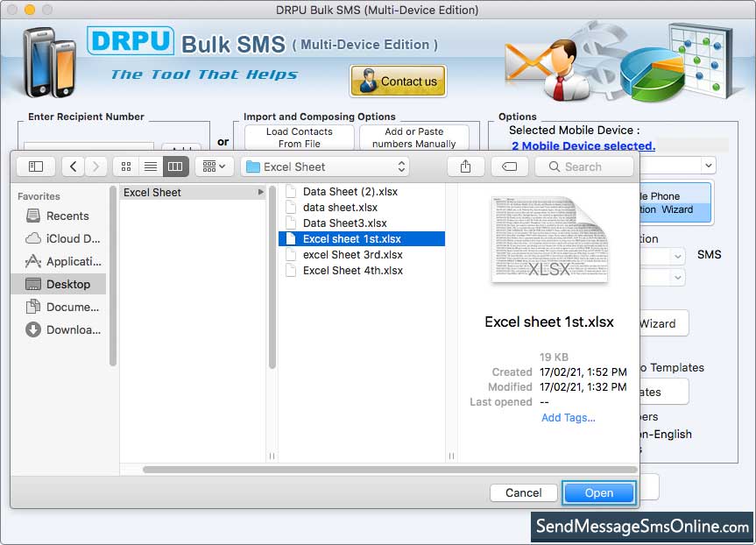Select Data Sheet3.xlsx file
Image resolution: width=756 pixels, height=545 pixels.
[344, 223]
